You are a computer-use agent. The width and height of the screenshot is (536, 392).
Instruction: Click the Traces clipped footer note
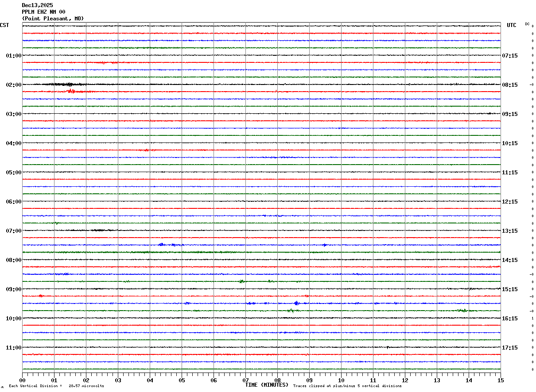tap(347, 386)
